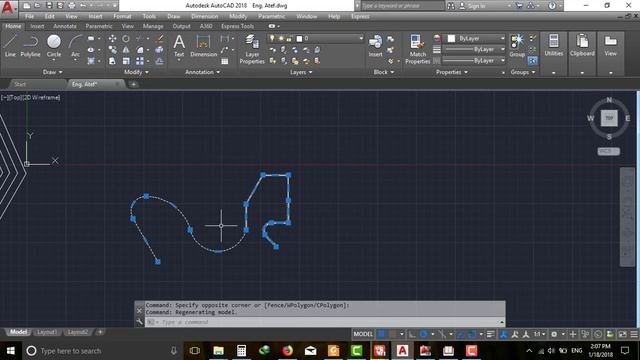Click the ViewCube TOP face
This screenshot has width=640, height=360.
[609, 118]
